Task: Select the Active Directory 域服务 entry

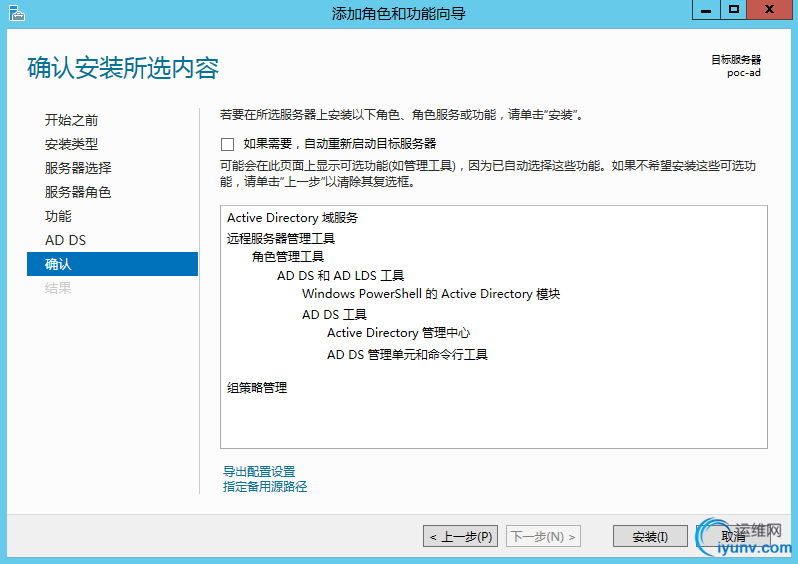Action: coord(293,218)
